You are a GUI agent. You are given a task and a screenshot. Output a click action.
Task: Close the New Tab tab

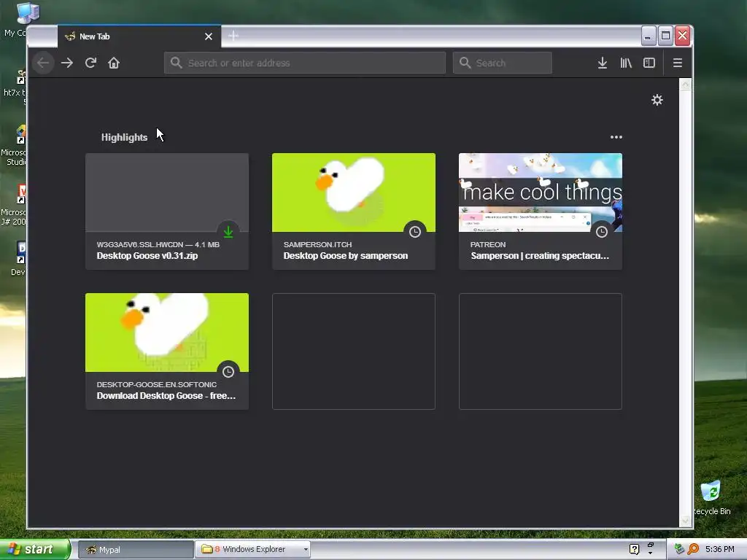coord(208,36)
